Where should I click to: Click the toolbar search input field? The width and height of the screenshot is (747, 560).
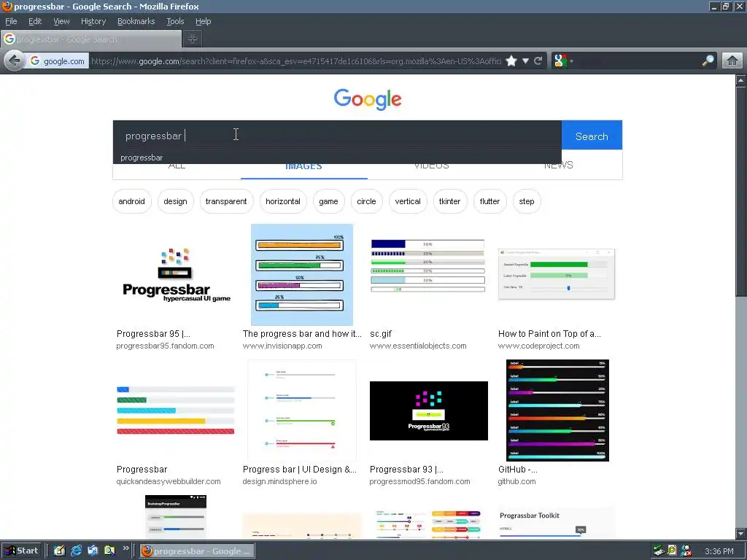(636, 61)
